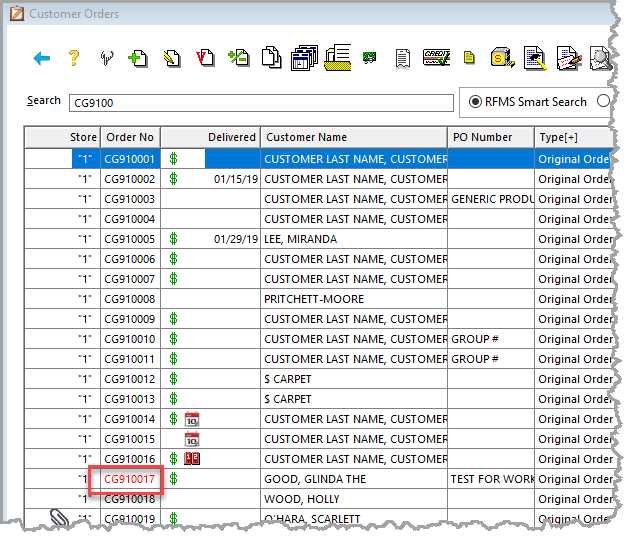Open help with the yellow question mark

[x=74, y=58]
